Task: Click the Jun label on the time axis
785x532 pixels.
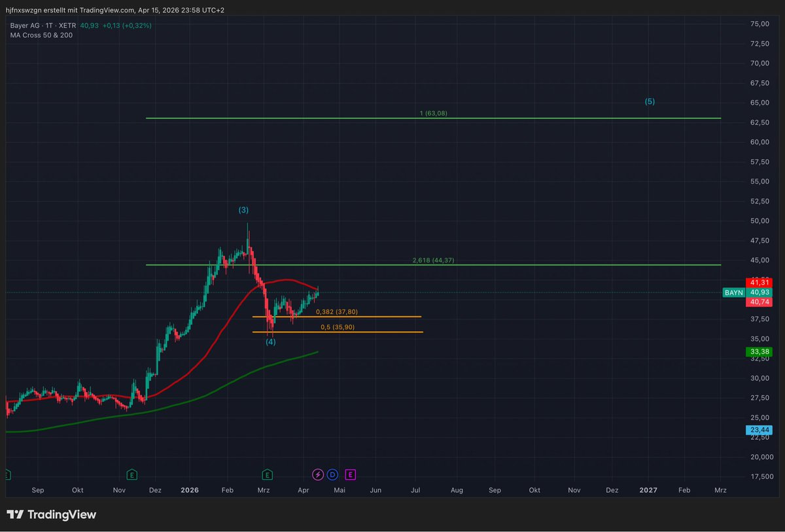Action: [x=375, y=489]
